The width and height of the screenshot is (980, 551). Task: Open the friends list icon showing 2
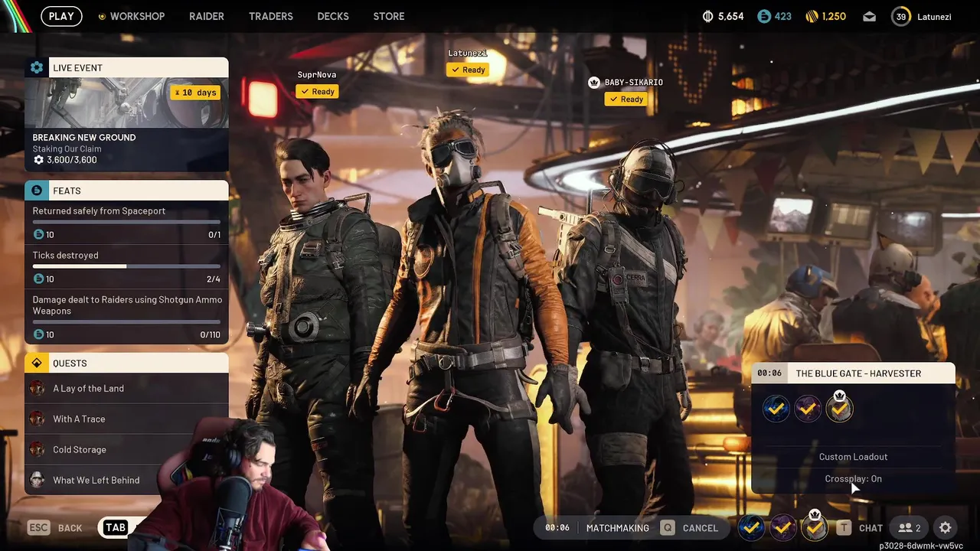point(910,528)
